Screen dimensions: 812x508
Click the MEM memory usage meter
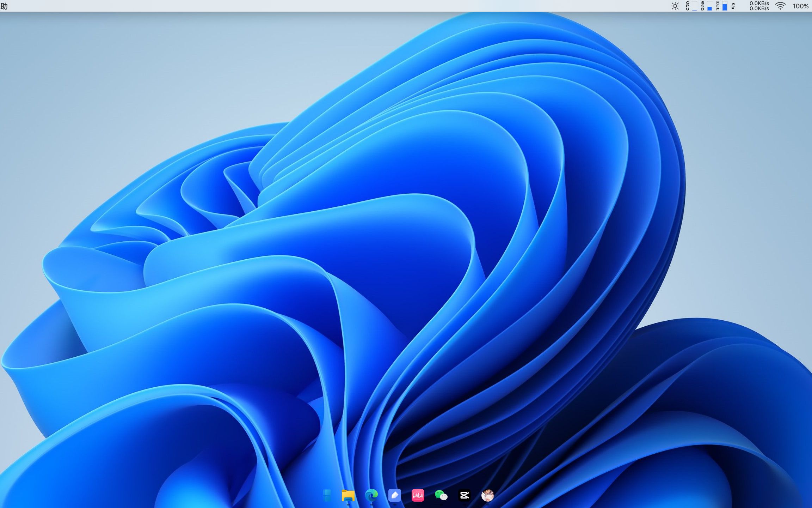click(x=721, y=6)
